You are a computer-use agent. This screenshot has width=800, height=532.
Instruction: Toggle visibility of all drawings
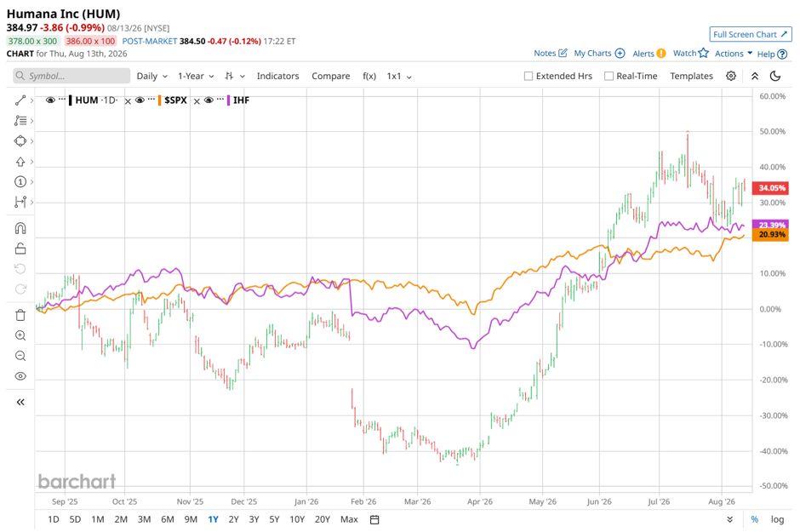tap(20, 376)
